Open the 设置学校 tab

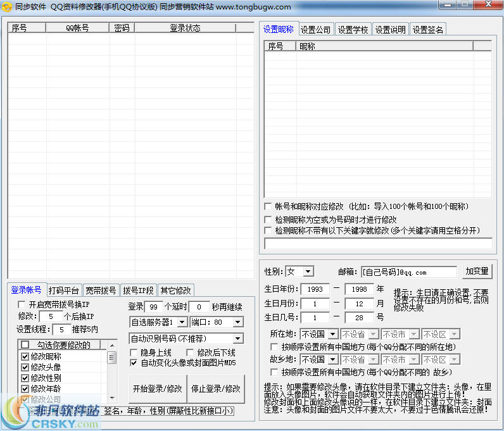[x=353, y=30]
